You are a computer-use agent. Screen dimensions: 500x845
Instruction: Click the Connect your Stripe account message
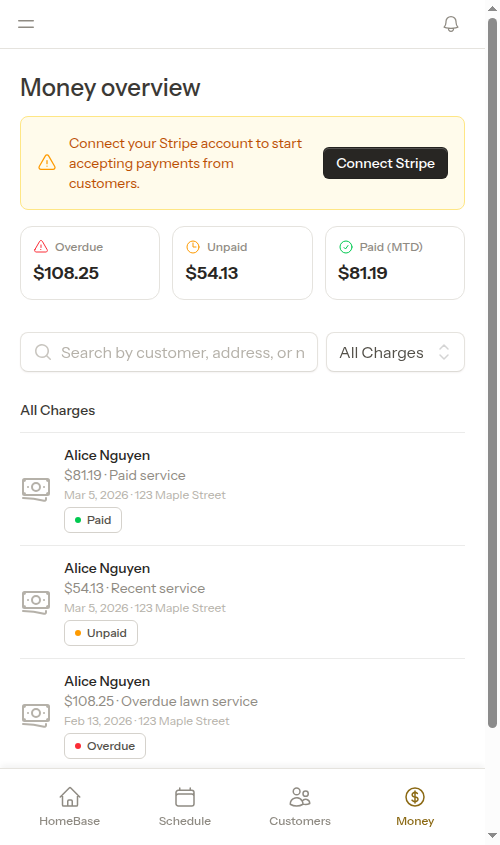[x=185, y=163]
